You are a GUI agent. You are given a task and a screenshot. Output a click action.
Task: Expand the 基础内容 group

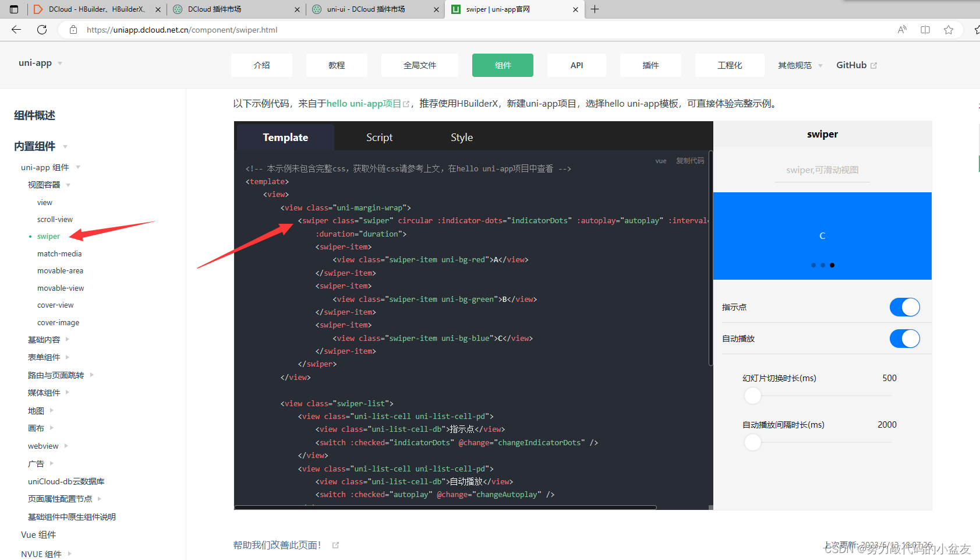[x=68, y=339]
